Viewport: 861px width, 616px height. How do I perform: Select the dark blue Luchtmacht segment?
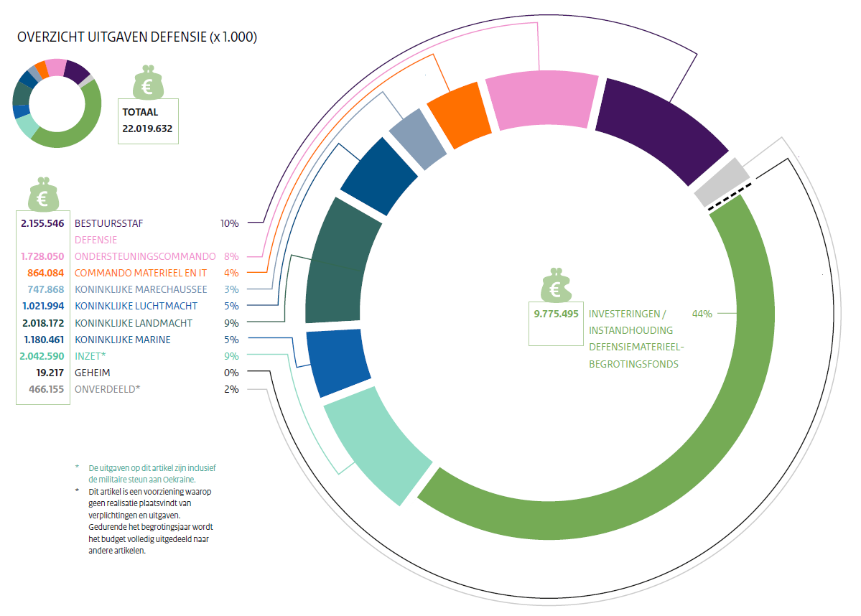(379, 175)
